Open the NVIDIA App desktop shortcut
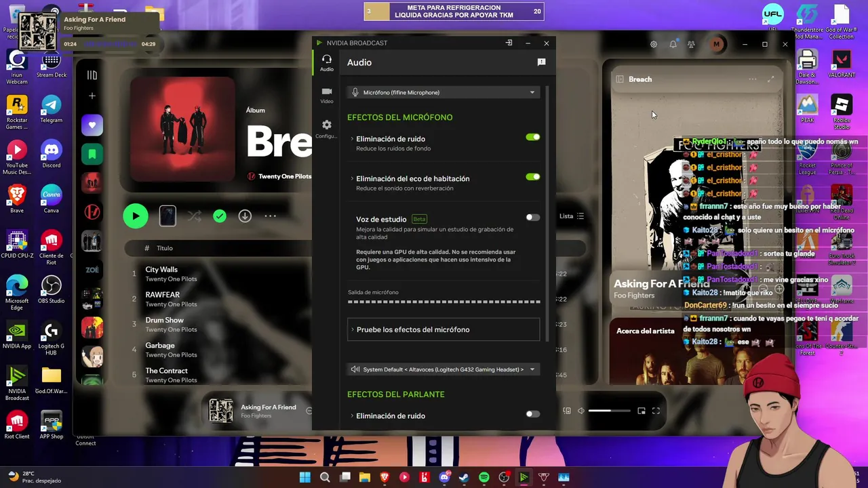 (x=17, y=335)
